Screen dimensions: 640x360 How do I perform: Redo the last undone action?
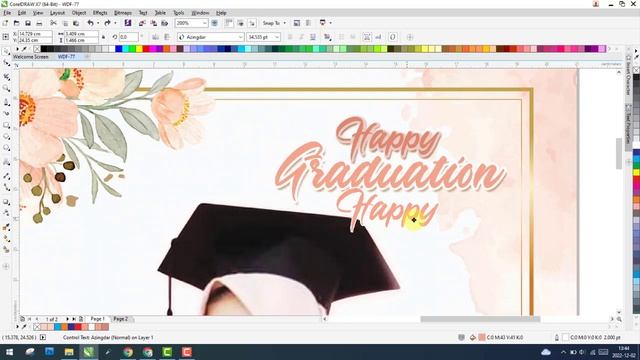click(x=107, y=23)
